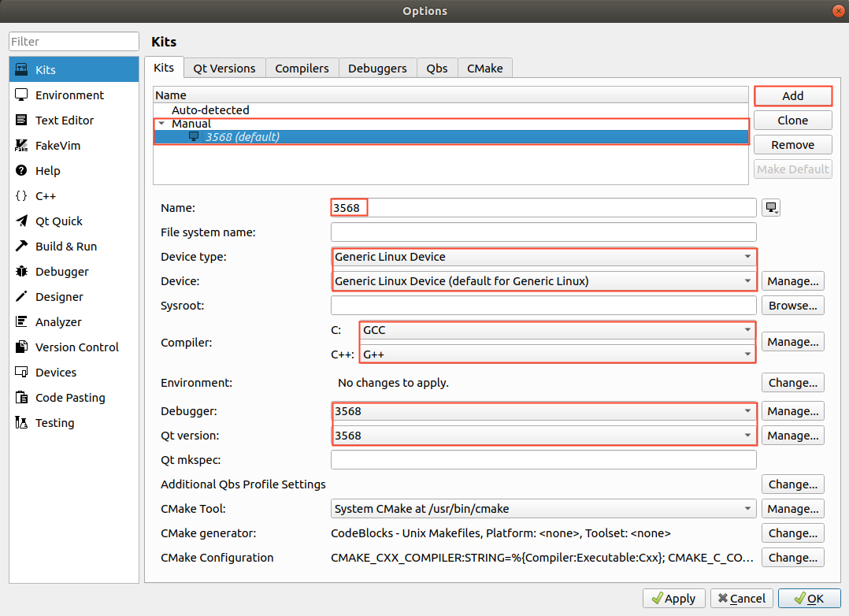The image size is (849, 616).
Task: Open the Qt Quick settings category
Action: point(58,221)
